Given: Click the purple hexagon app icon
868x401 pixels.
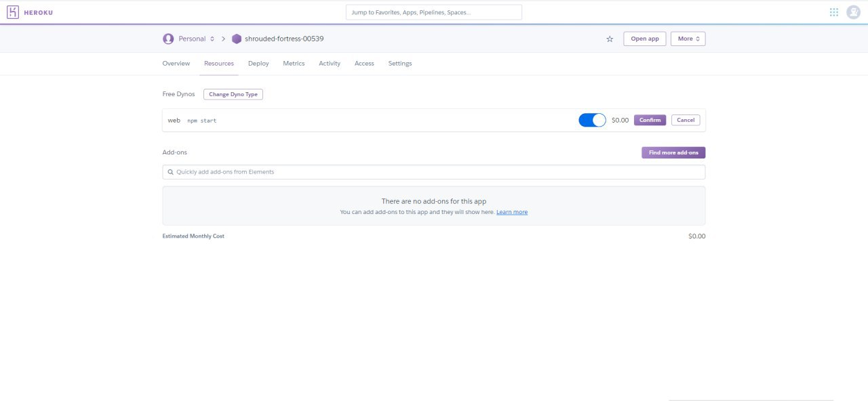Looking at the screenshot, I should tap(237, 39).
